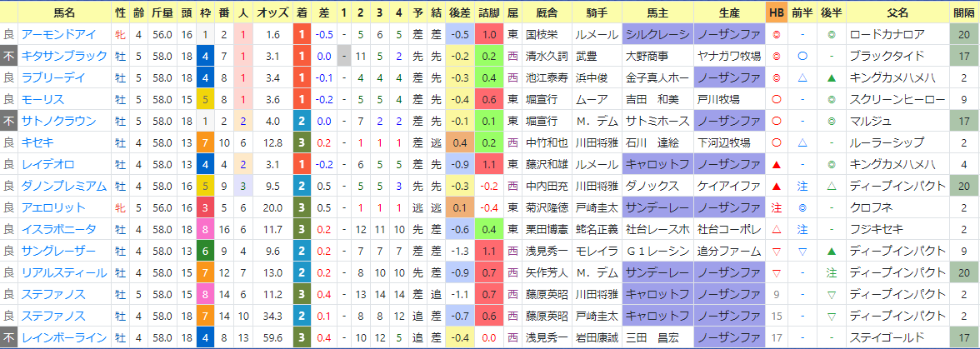Open the ダノンプレミアム horse link

pos(64,186)
